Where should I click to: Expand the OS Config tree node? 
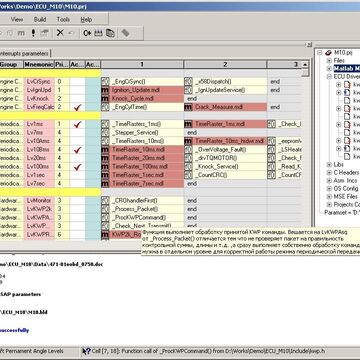coord(329,189)
